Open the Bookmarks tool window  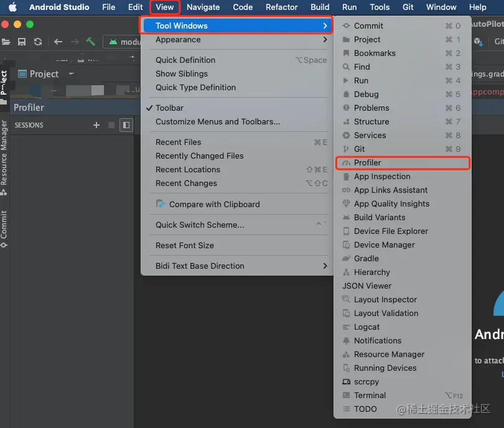[x=403, y=53]
